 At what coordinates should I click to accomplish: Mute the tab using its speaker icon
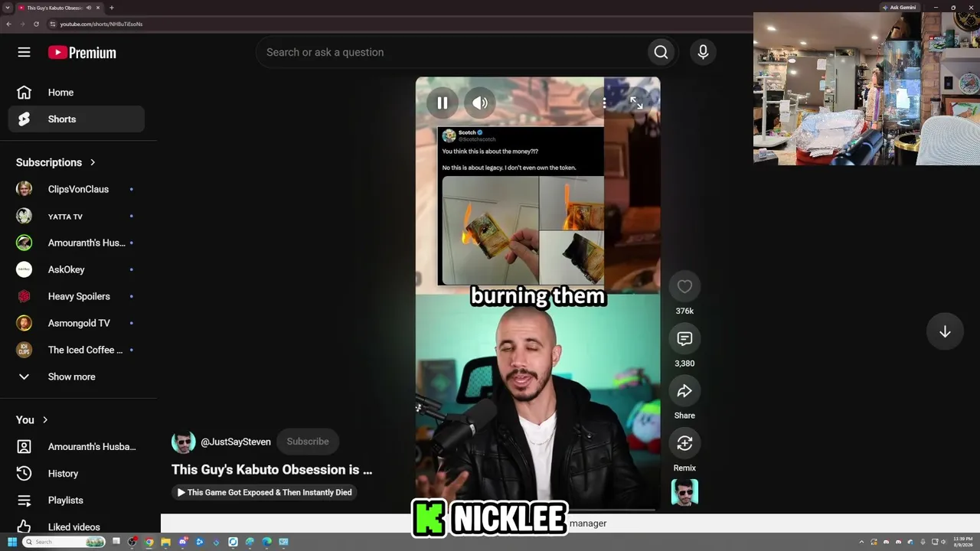coord(89,8)
